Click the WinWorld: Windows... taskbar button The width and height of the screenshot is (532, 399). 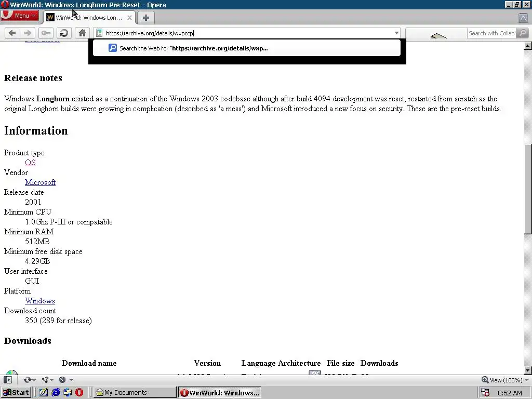[220, 393]
